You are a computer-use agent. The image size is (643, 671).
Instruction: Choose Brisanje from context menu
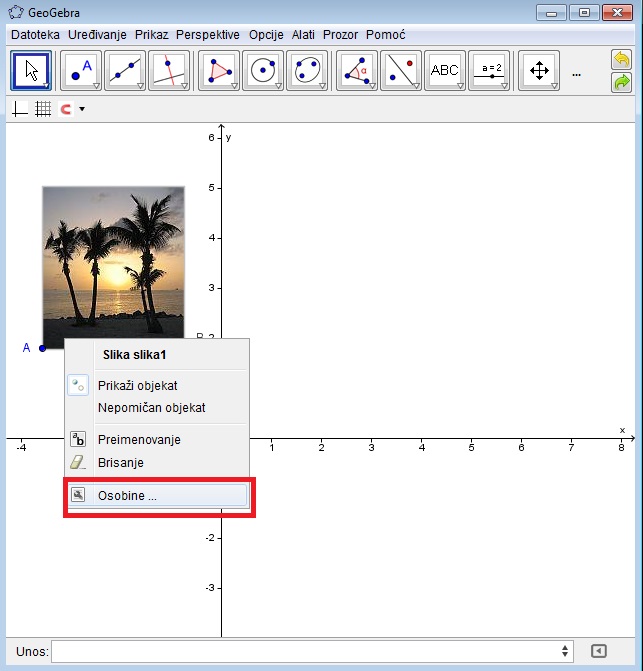pyautogui.click(x=157, y=463)
